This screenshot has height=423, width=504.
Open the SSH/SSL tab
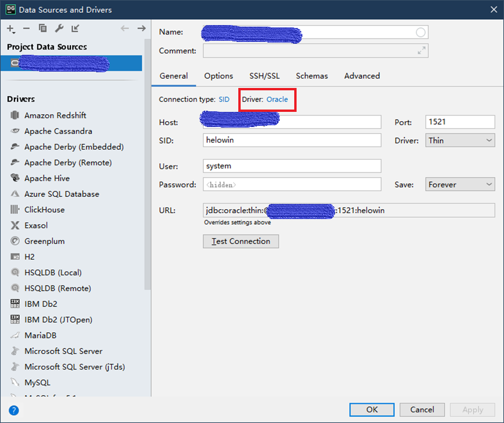[x=264, y=76]
